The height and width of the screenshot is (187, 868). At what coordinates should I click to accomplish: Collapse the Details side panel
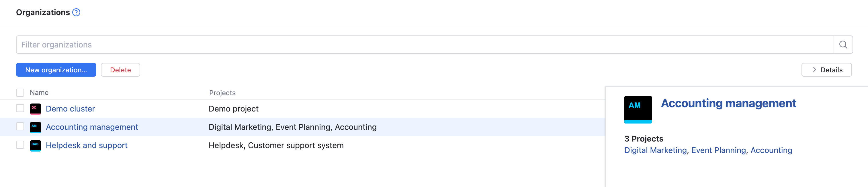826,70
